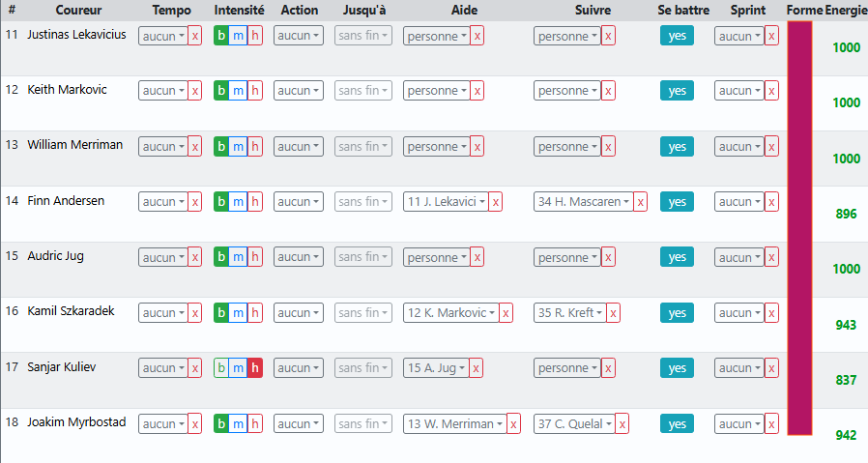Set Keith Markovic intensity to m
The height and width of the screenshot is (463, 868).
(238, 91)
